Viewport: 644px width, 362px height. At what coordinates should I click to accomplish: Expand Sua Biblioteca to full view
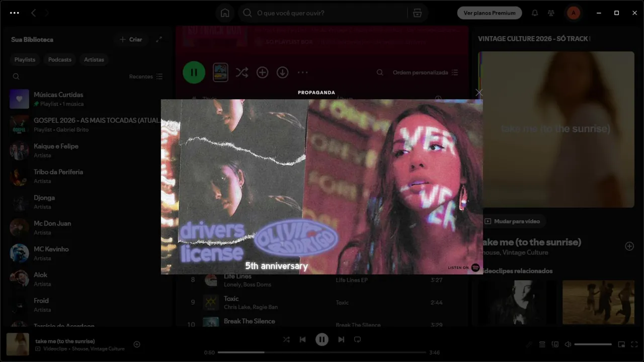(x=159, y=39)
